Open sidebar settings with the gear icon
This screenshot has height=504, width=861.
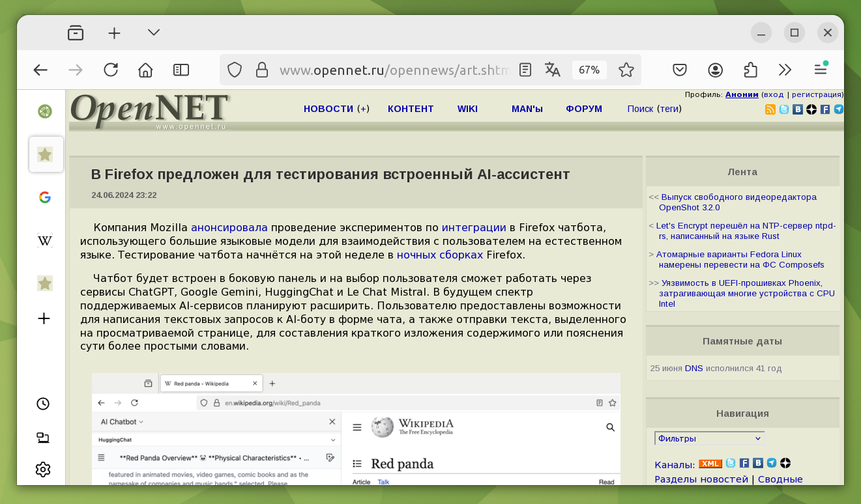coord(43,469)
